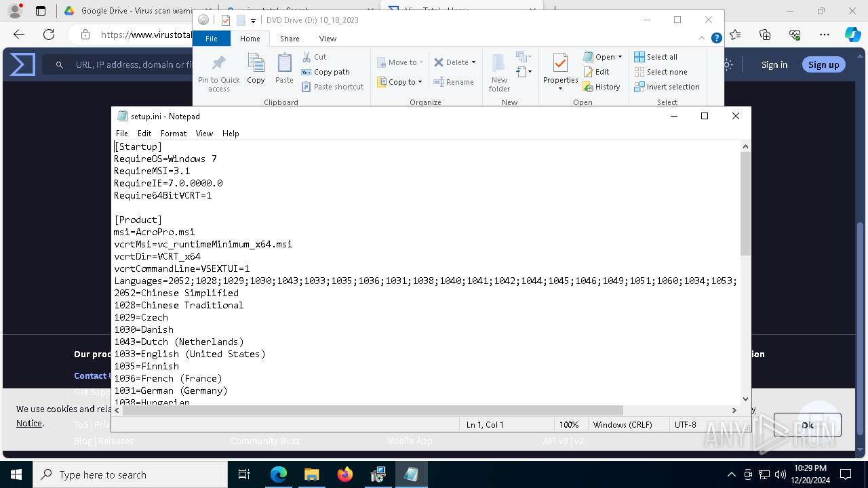Open Edge Copilot icon
This screenshot has width=868, height=488.
(852, 35)
